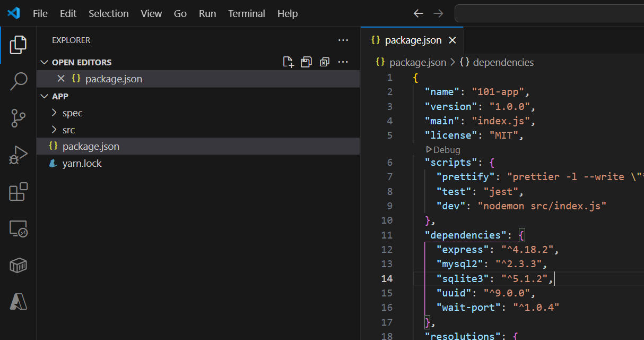Create a new untitled file from Open Editors toolbar
The image size is (644, 340).
pos(288,62)
